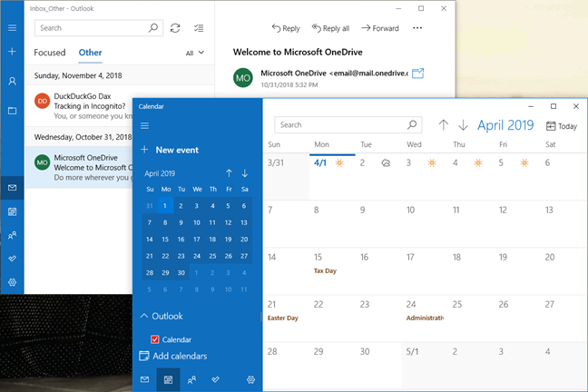
Task: Select the Other inbox tab
Action: (x=90, y=53)
